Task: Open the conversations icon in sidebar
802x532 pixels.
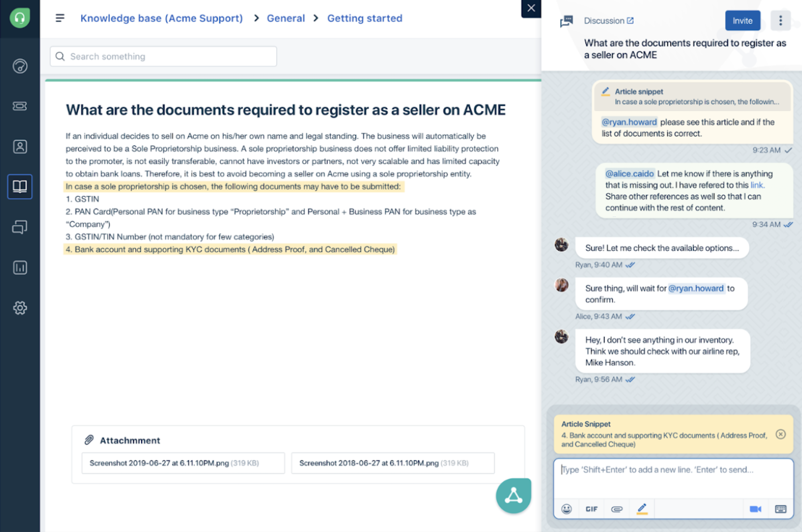Action: [20, 227]
